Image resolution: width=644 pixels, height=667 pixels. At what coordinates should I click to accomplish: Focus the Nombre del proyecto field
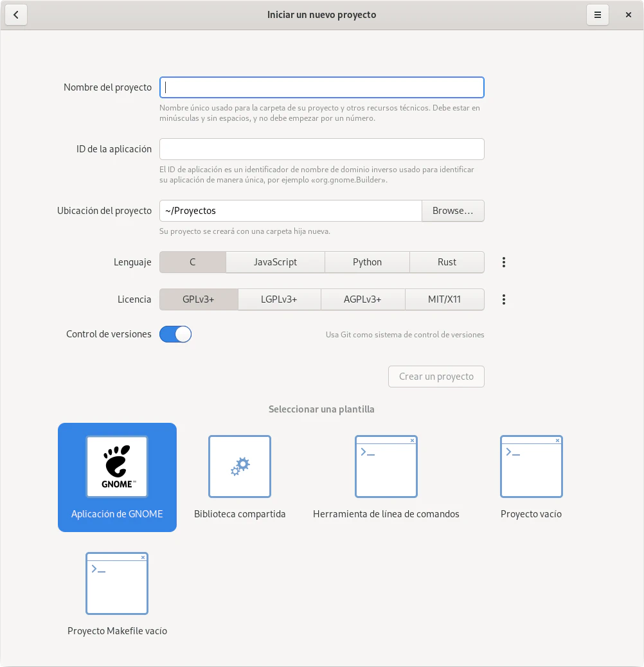pos(321,87)
